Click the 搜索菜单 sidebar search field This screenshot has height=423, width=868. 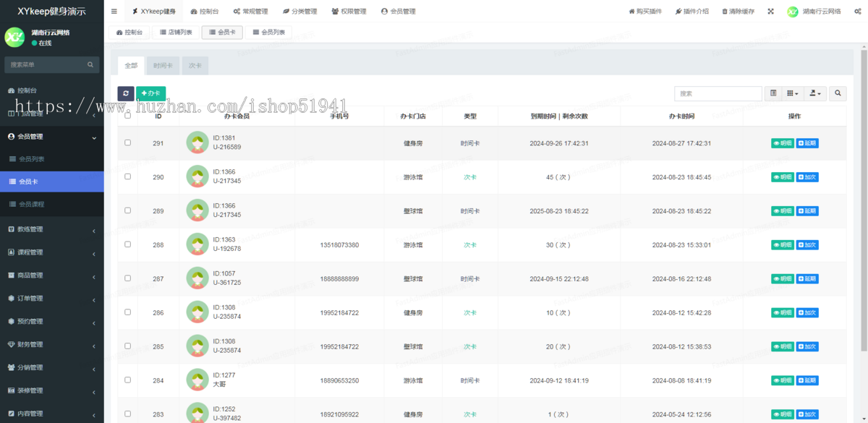click(45, 65)
